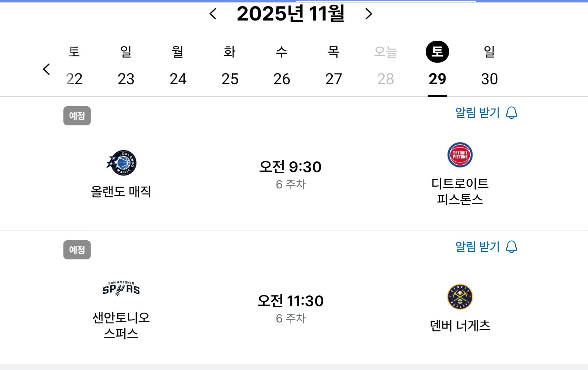588x370 pixels.
Task: Click bell icon for Magic–Pistons game
Action: (511, 113)
